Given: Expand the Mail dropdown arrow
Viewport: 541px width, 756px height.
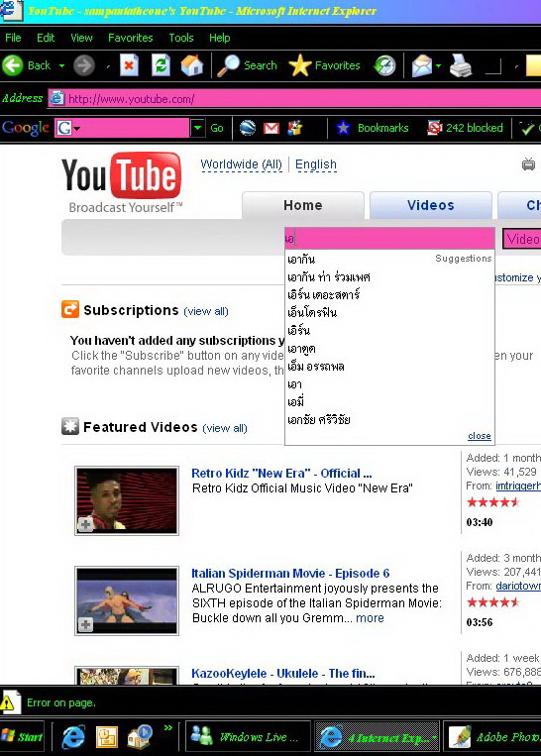Looking at the screenshot, I should click(438, 65).
